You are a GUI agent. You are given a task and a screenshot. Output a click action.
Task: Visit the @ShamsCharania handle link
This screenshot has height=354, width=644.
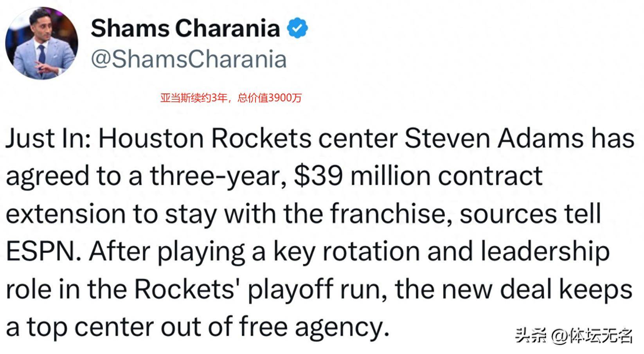[x=189, y=59]
